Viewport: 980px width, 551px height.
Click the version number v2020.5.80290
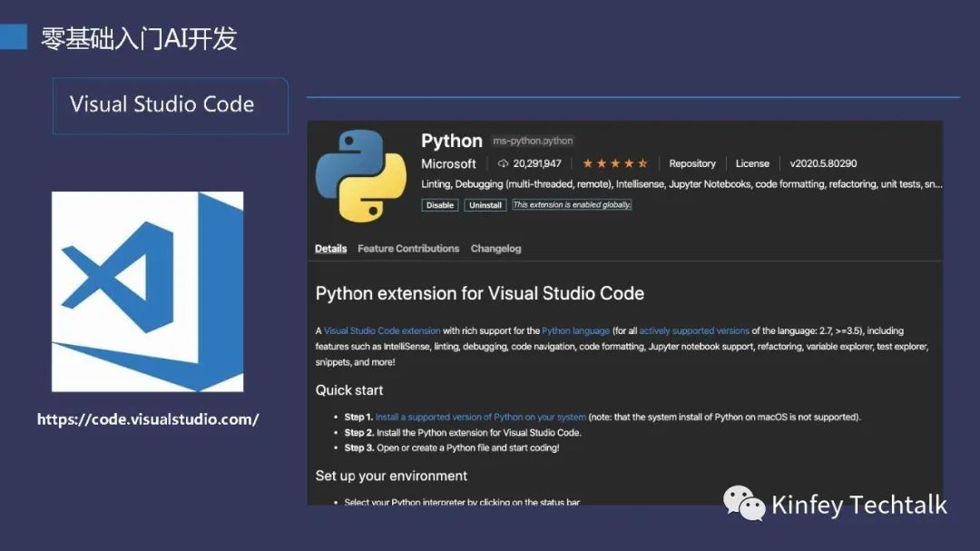(x=823, y=164)
